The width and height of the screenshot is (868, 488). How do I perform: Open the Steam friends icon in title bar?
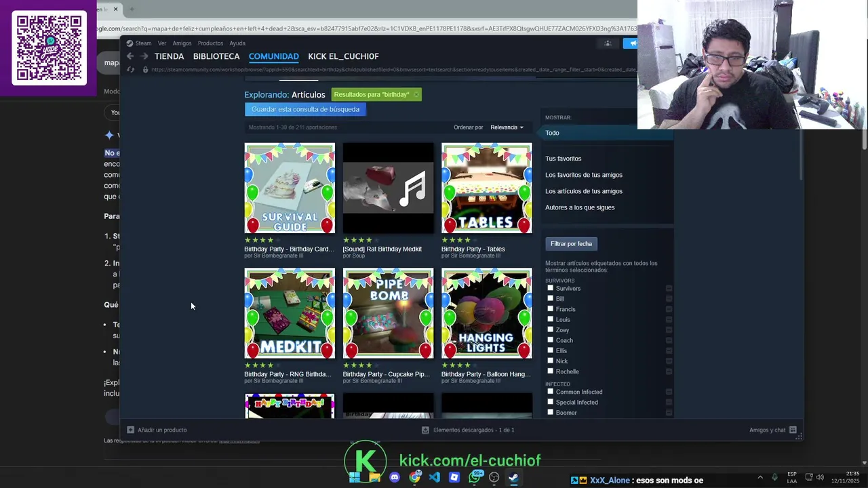(608, 43)
